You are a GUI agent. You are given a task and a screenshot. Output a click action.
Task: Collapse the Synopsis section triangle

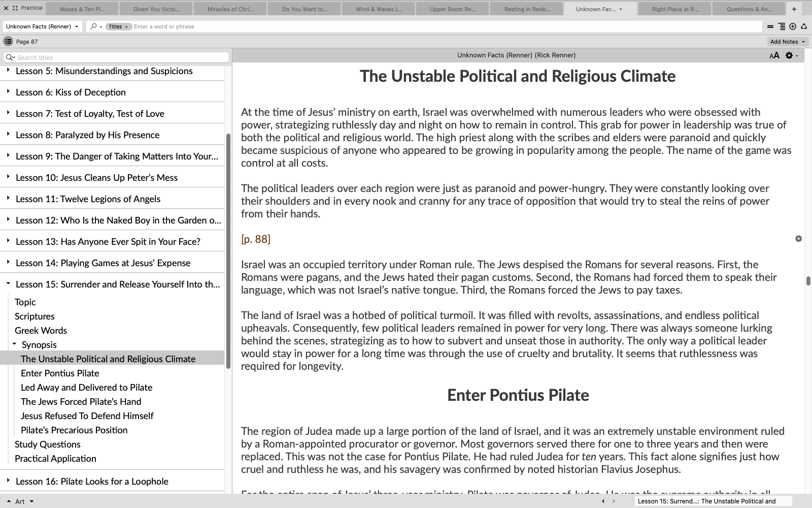click(15, 344)
